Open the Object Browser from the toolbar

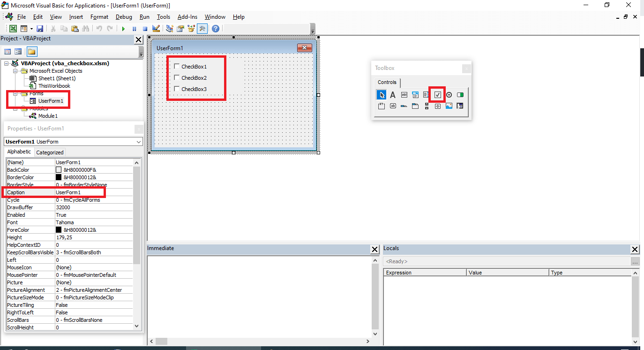coord(190,28)
